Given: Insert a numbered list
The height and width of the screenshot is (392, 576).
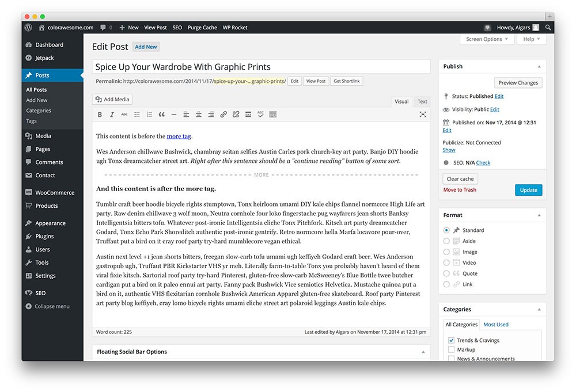Looking at the screenshot, I should pos(149,115).
